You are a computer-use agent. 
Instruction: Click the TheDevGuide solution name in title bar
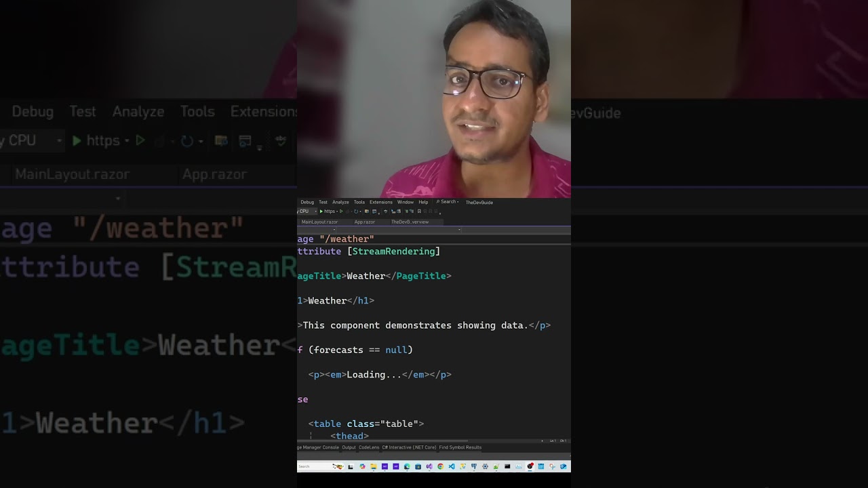click(x=479, y=202)
